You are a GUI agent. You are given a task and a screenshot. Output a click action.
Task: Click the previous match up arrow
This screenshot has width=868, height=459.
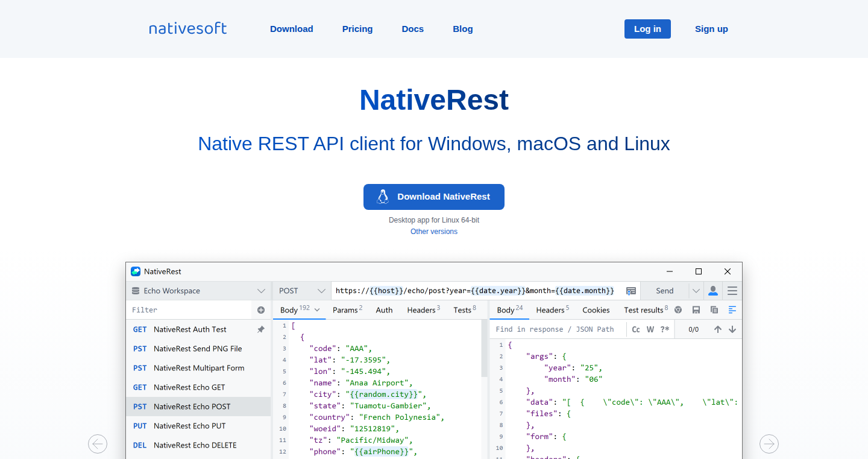tap(718, 329)
